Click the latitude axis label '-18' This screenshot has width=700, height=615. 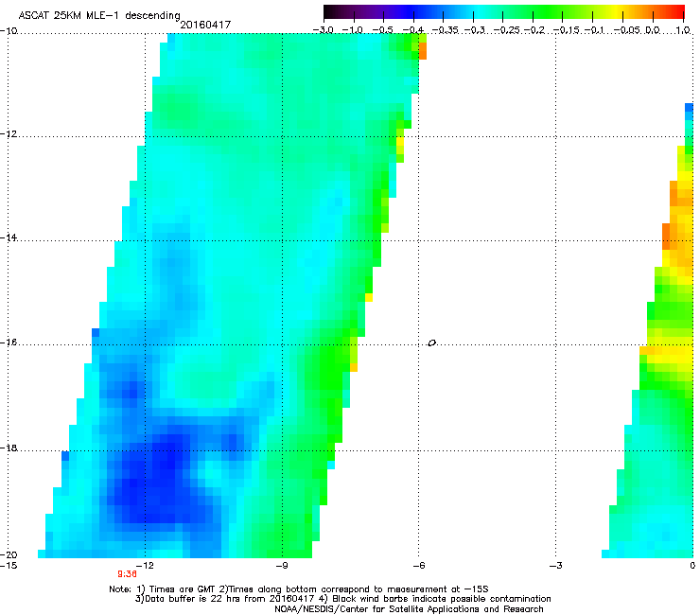pyautogui.click(x=9, y=448)
